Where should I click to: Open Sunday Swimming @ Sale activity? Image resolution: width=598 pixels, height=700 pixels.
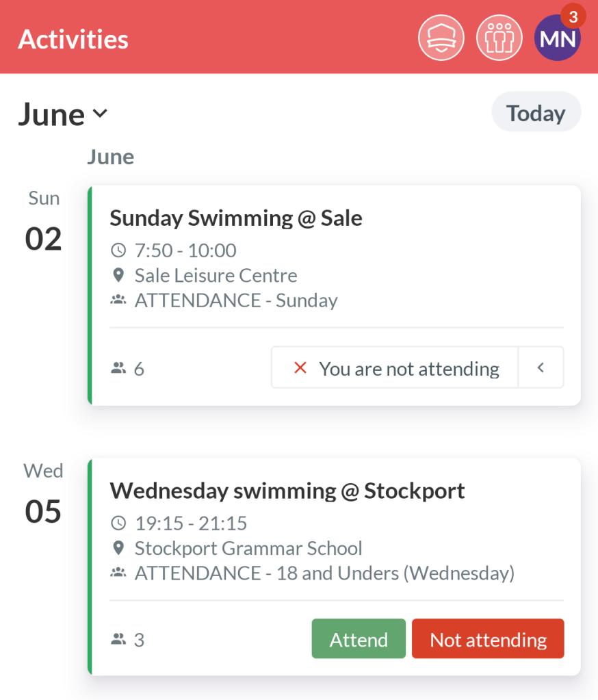click(x=236, y=218)
